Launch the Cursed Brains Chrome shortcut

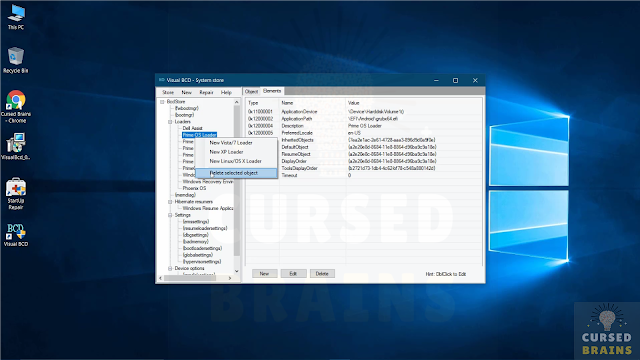click(x=16, y=107)
